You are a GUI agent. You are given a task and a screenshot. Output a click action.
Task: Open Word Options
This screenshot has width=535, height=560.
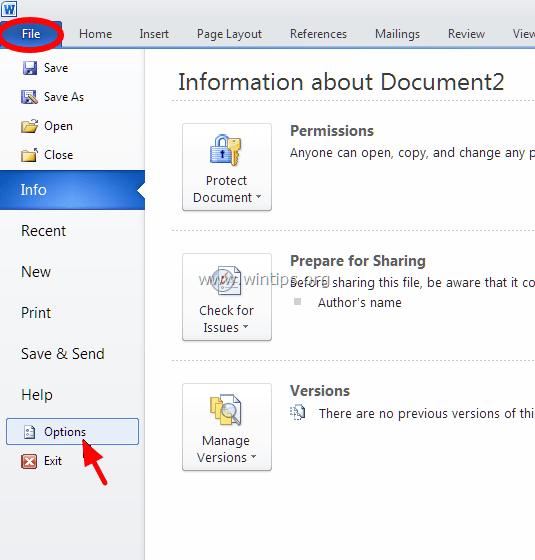point(72,431)
